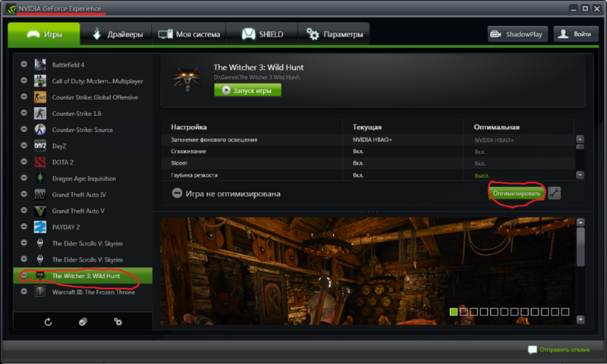Click the games list gear settings icon
Image resolution: width=607 pixels, height=364 pixels.
(x=118, y=322)
